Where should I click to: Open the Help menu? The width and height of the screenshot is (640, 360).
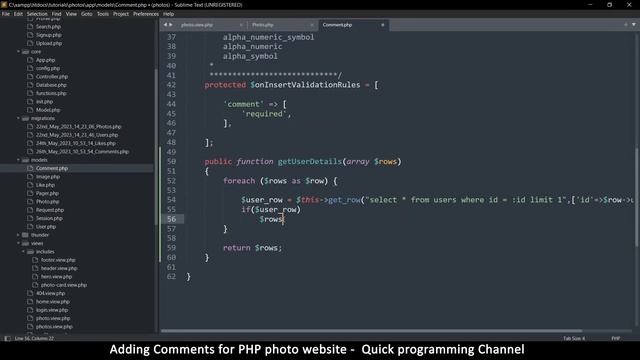[169, 14]
